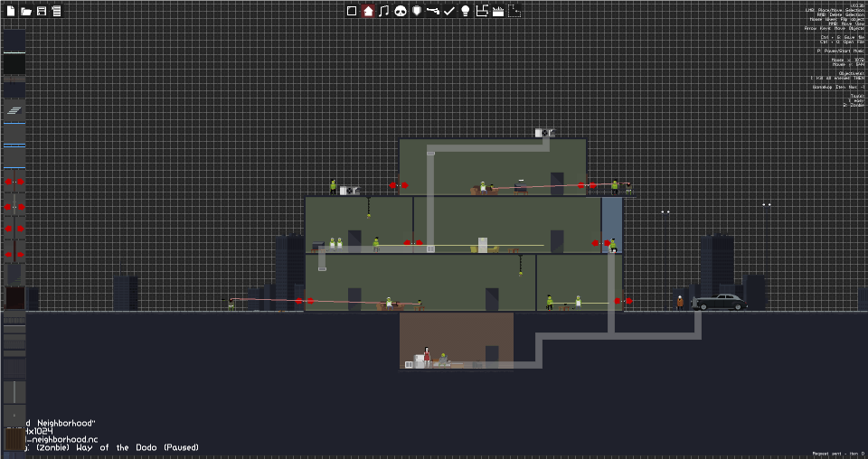Select the lightbulb lighting tool
The width and height of the screenshot is (868, 459).
pos(466,11)
